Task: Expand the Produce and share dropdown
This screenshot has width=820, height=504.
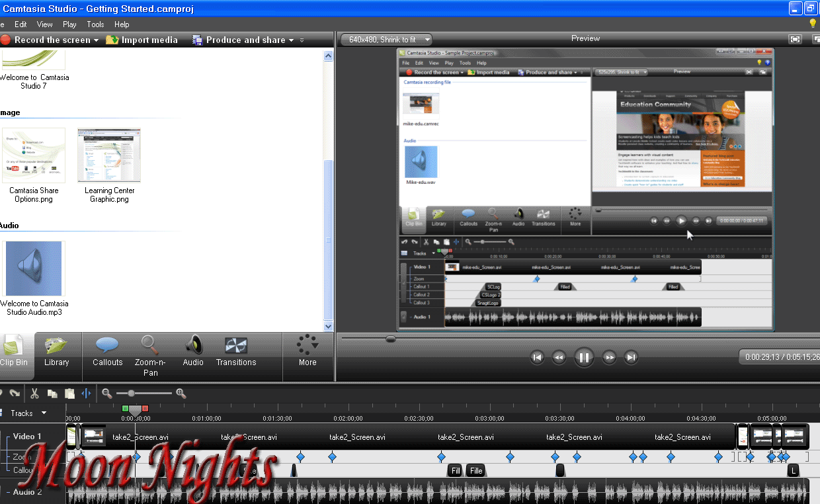Action: pos(292,40)
